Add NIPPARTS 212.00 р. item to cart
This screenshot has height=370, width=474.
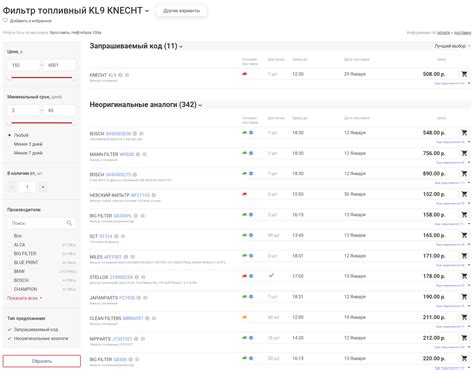pyautogui.click(x=464, y=338)
